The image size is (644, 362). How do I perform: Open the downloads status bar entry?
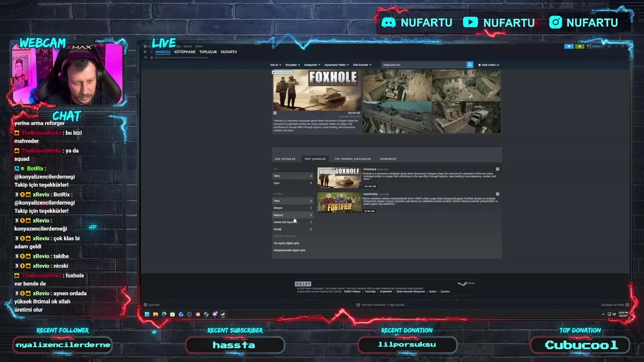(380, 305)
